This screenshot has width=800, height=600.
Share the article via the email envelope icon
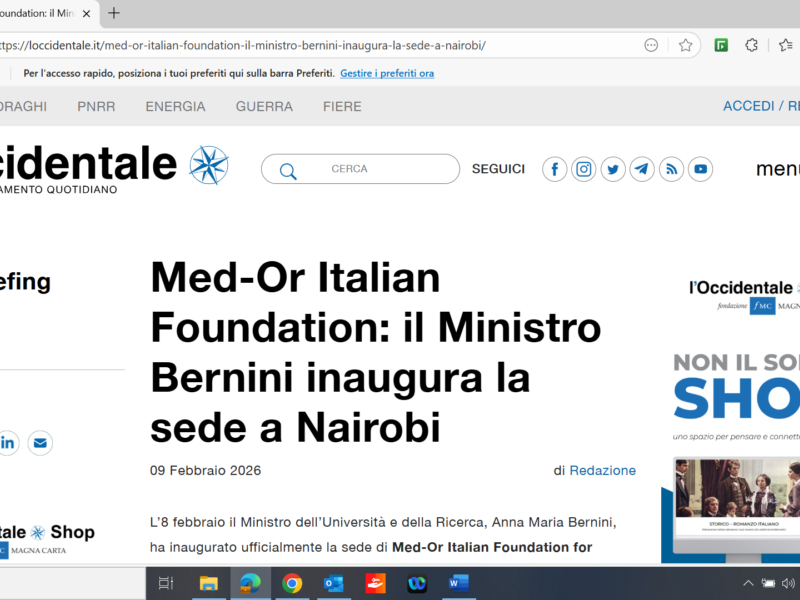tap(39, 443)
